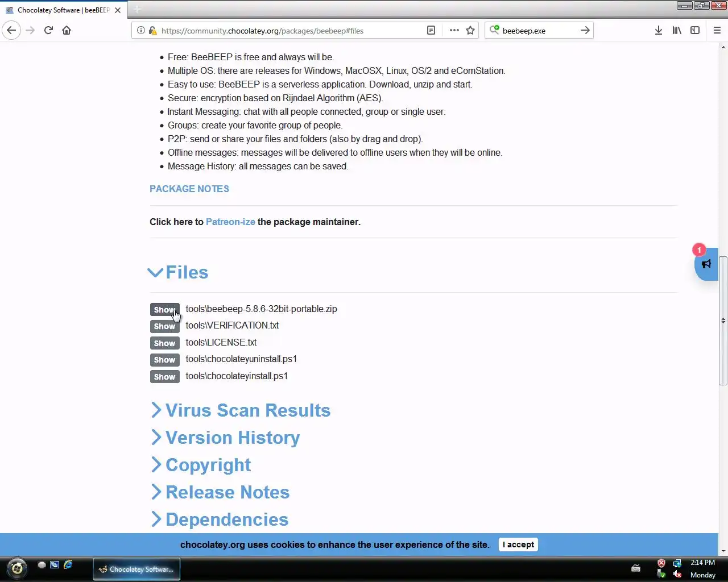Image resolution: width=728 pixels, height=582 pixels.
Task: Open the Windows Start orb
Action: click(16, 568)
